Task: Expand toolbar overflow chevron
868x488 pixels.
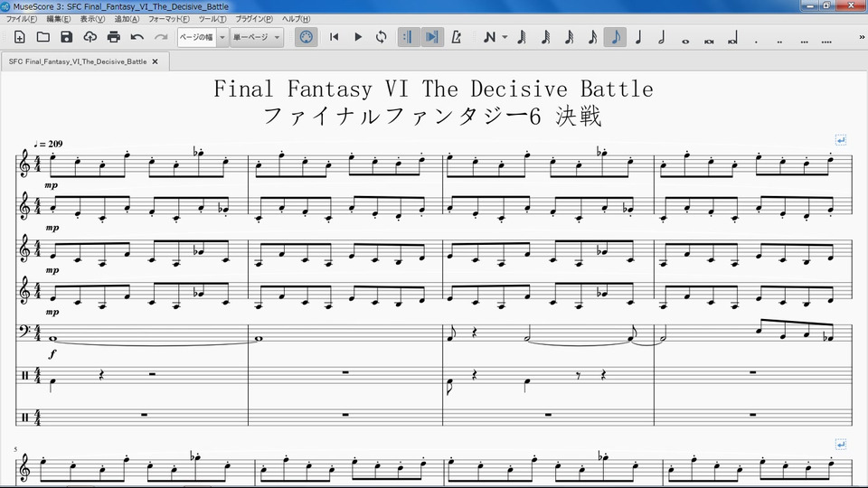Action: click(862, 37)
